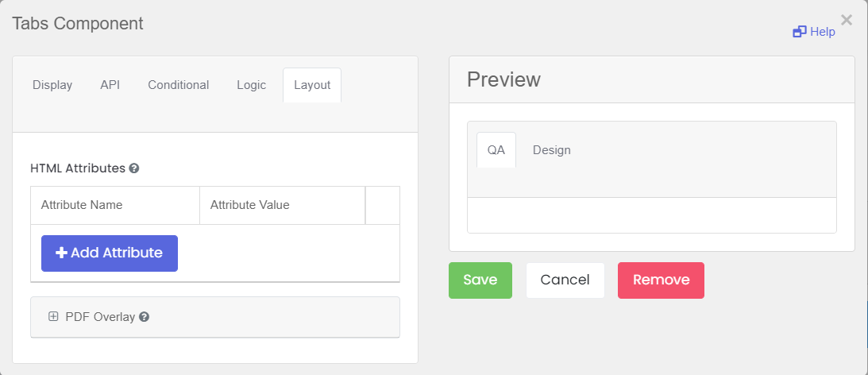The width and height of the screenshot is (868, 375).
Task: Click the PDF Overlay plus-square icon
Action: (x=53, y=317)
